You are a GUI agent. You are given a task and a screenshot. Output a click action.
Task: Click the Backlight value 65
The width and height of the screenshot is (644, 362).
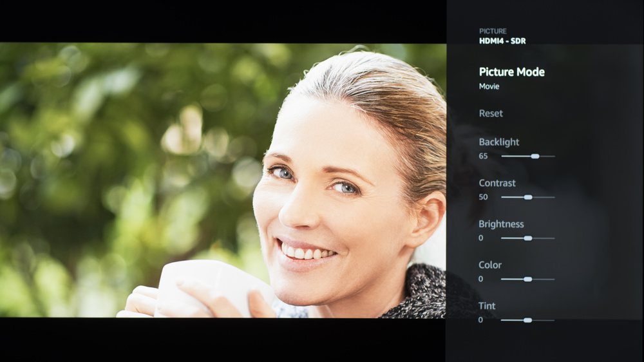coord(483,156)
